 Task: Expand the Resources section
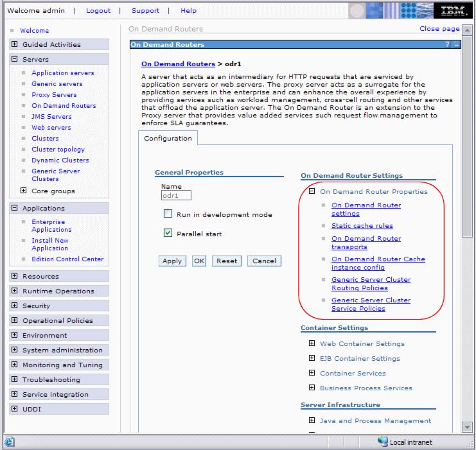coord(14,276)
